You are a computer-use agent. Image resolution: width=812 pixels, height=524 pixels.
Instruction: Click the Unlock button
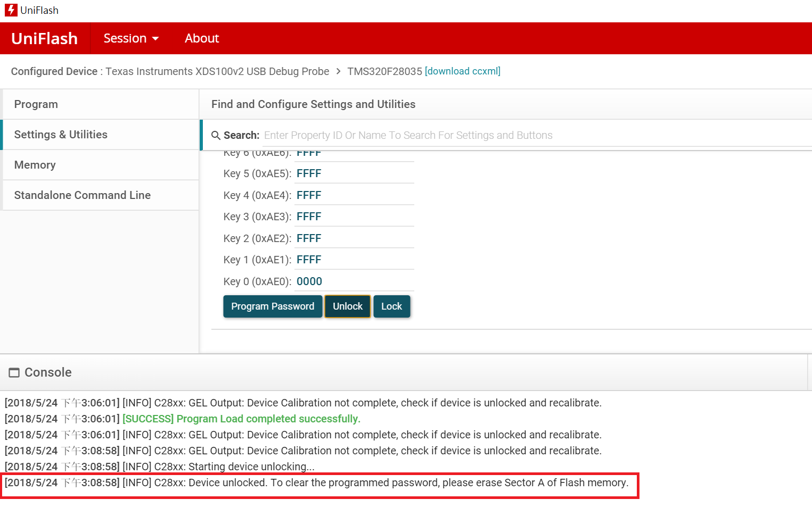click(348, 306)
